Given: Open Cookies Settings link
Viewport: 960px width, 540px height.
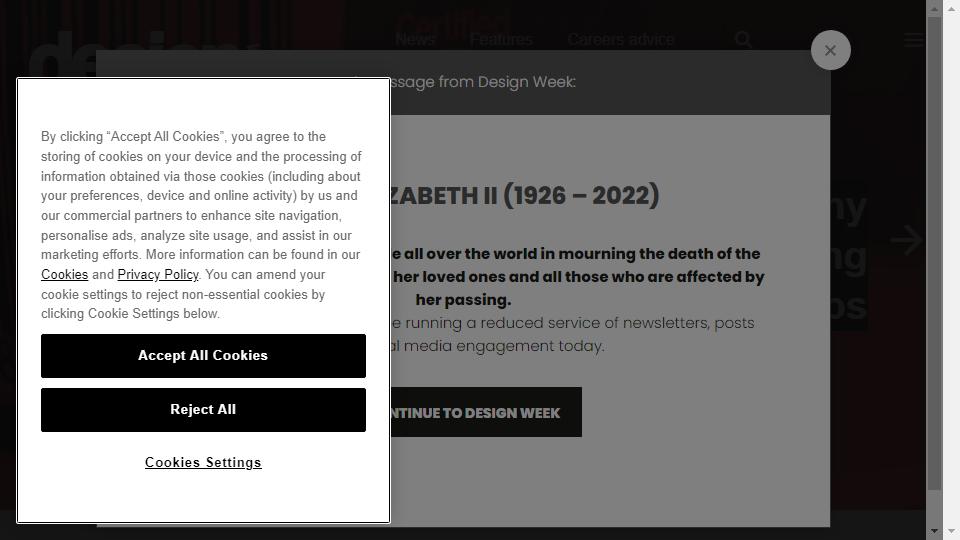Looking at the screenshot, I should (203, 462).
